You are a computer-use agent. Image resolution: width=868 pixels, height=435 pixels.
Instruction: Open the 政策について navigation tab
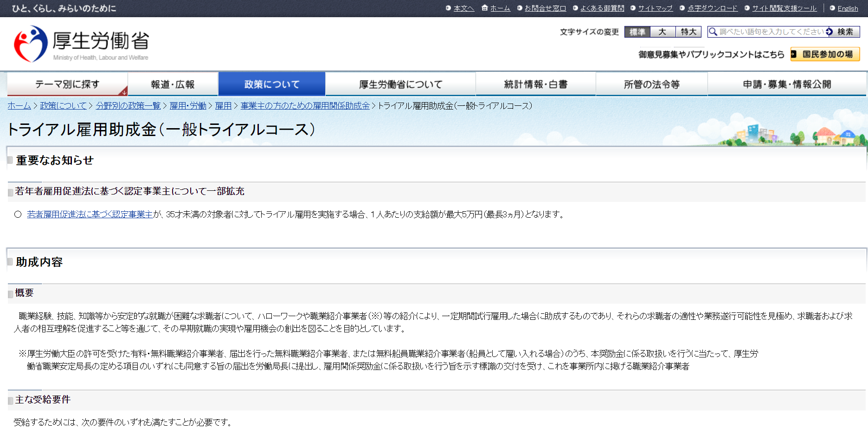pyautogui.click(x=272, y=84)
